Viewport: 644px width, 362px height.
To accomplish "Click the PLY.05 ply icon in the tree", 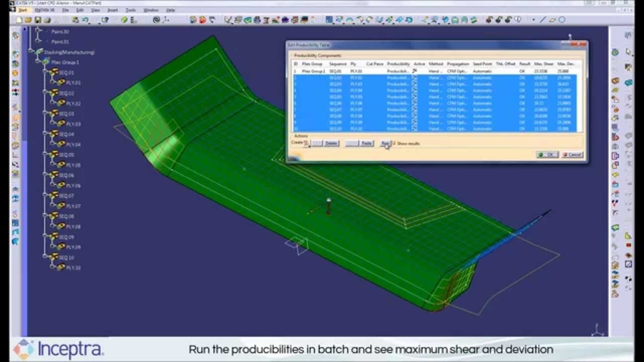I will [62, 165].
